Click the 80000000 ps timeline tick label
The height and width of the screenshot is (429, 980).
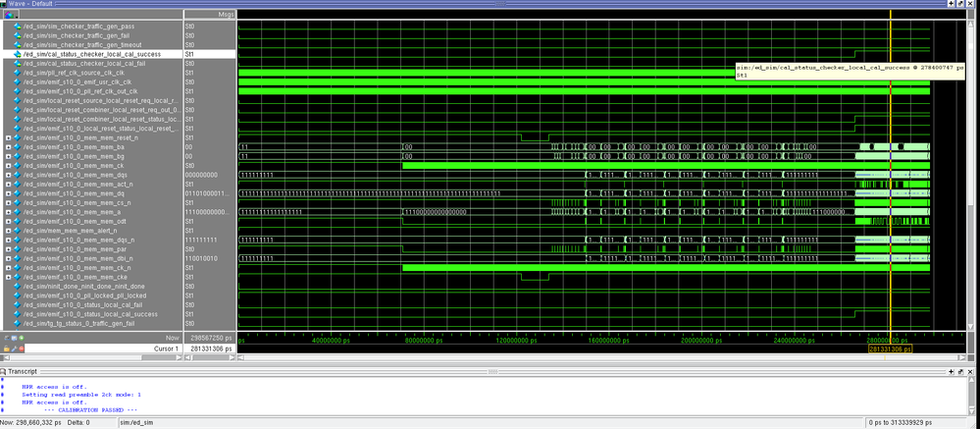[x=422, y=342]
